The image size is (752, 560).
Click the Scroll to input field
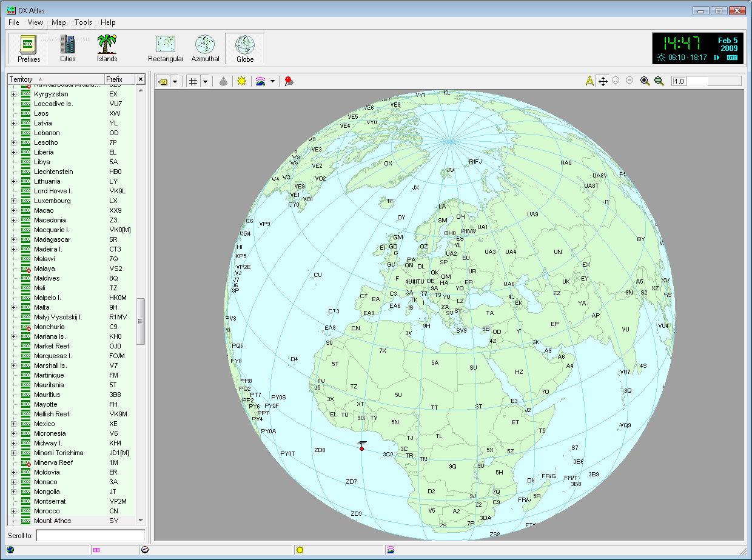90,535
